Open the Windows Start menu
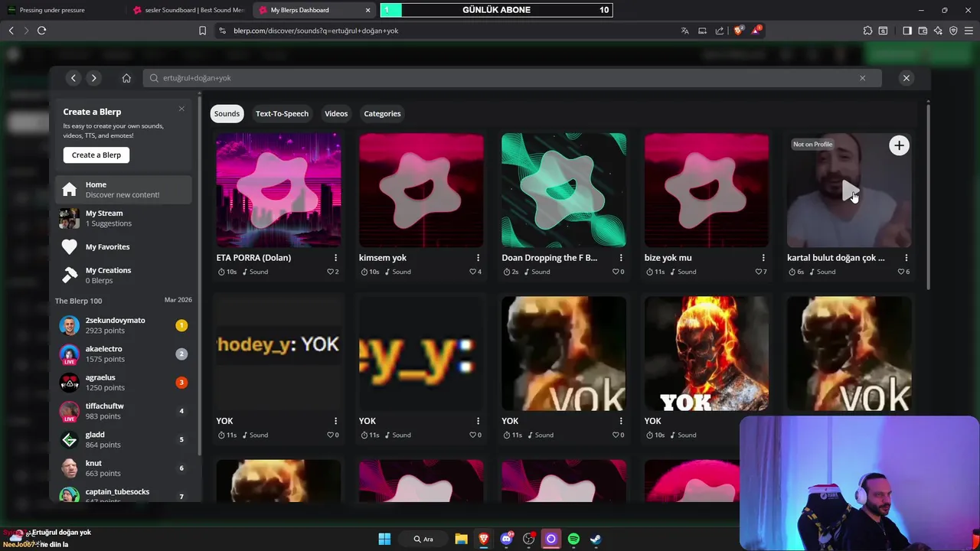Image resolution: width=980 pixels, height=551 pixels. pyautogui.click(x=384, y=539)
